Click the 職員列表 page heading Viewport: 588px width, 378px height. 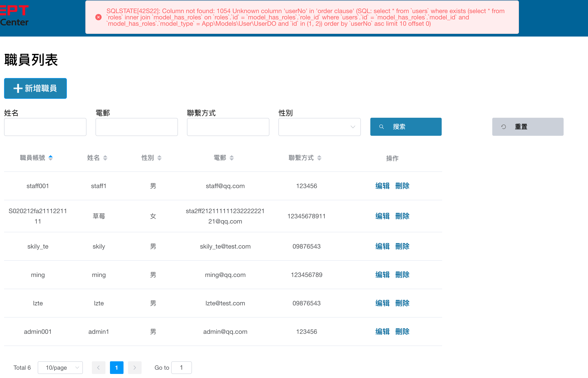pos(31,60)
